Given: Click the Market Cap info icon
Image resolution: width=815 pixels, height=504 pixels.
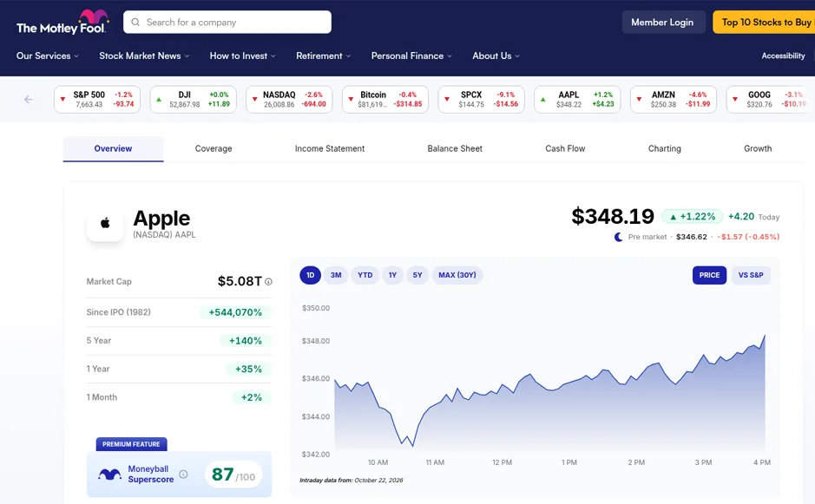Looking at the screenshot, I should (268, 282).
